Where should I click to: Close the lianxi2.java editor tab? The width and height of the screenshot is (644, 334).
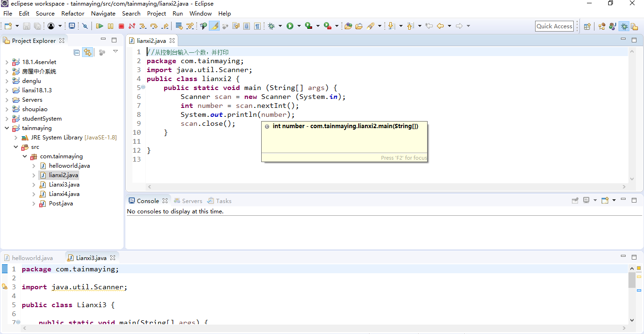[x=172, y=41]
